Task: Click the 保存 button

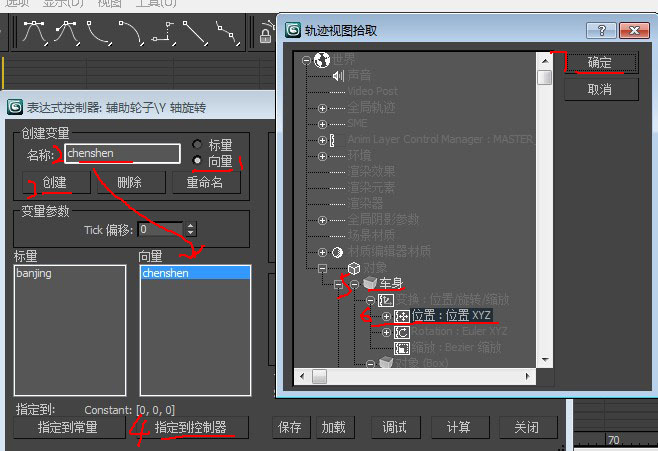Action: 291,427
